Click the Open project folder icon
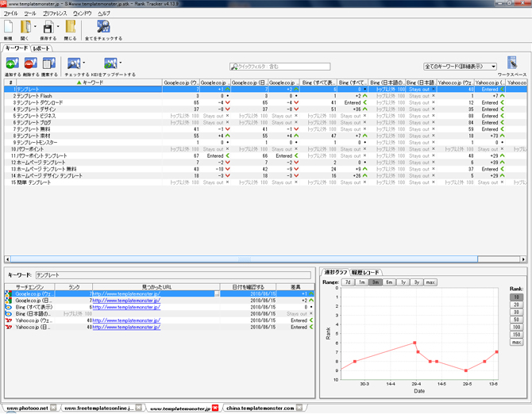Image resolution: width=532 pixels, height=414 pixels. coord(25,27)
